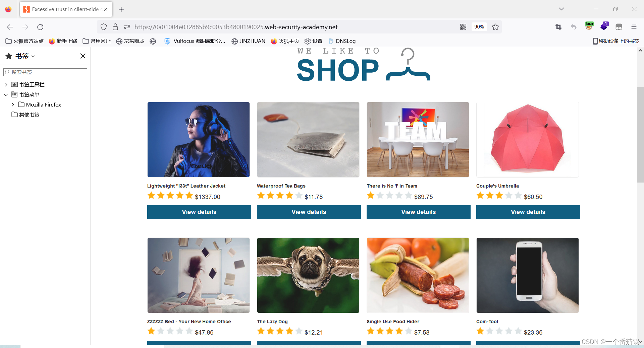Open the Firefox hamburger application menu
This screenshot has height=348, width=644.
[x=634, y=27]
